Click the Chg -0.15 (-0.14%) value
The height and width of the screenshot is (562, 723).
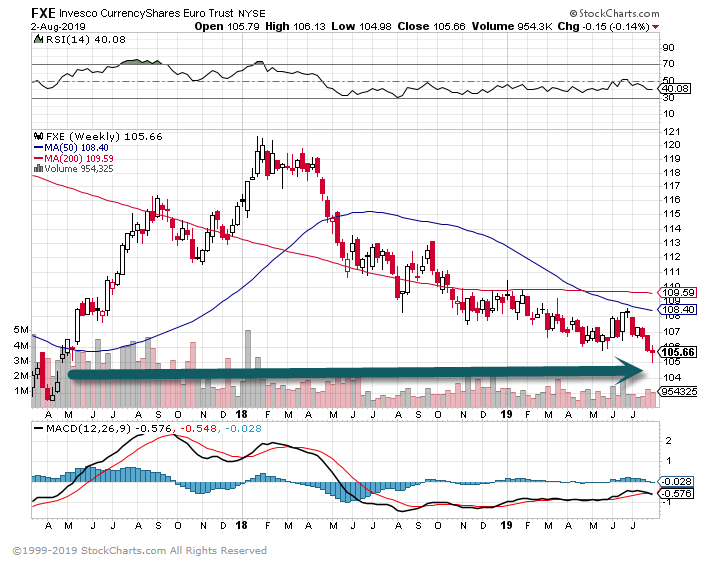[x=604, y=27]
